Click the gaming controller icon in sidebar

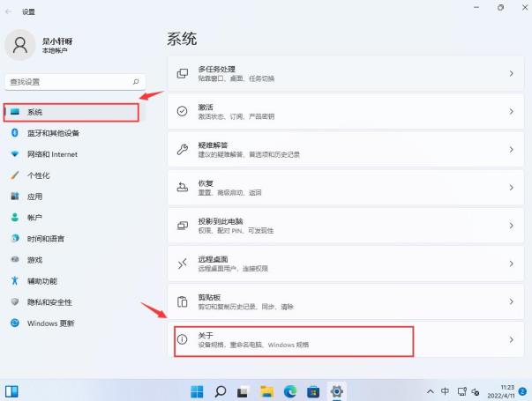pos(15,260)
